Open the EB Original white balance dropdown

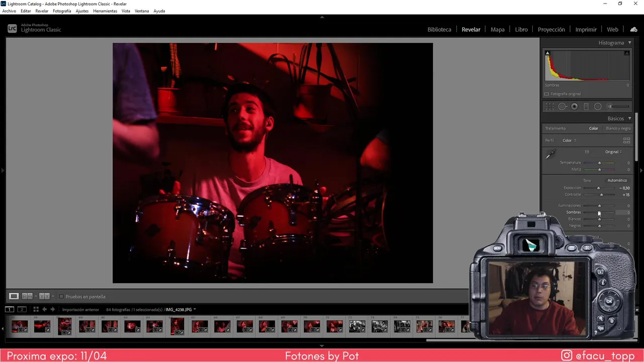[x=613, y=152]
